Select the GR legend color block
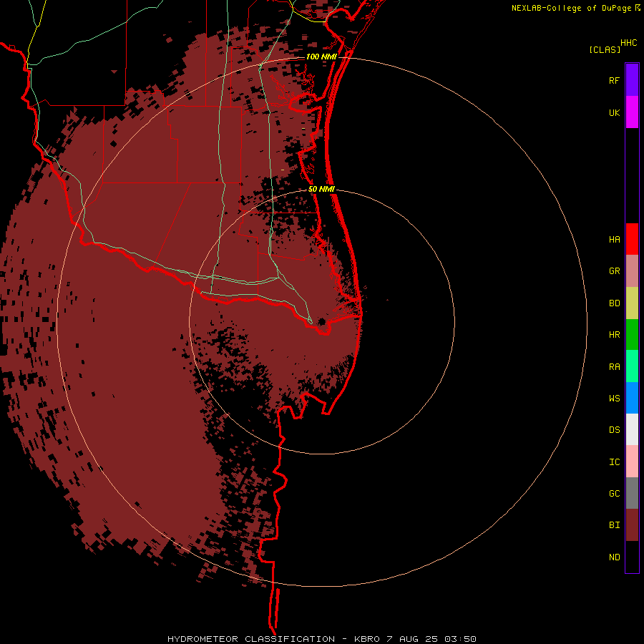 click(632, 271)
